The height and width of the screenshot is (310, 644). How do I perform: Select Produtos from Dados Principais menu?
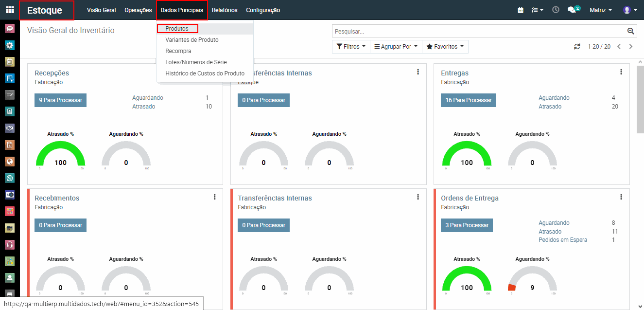click(177, 29)
